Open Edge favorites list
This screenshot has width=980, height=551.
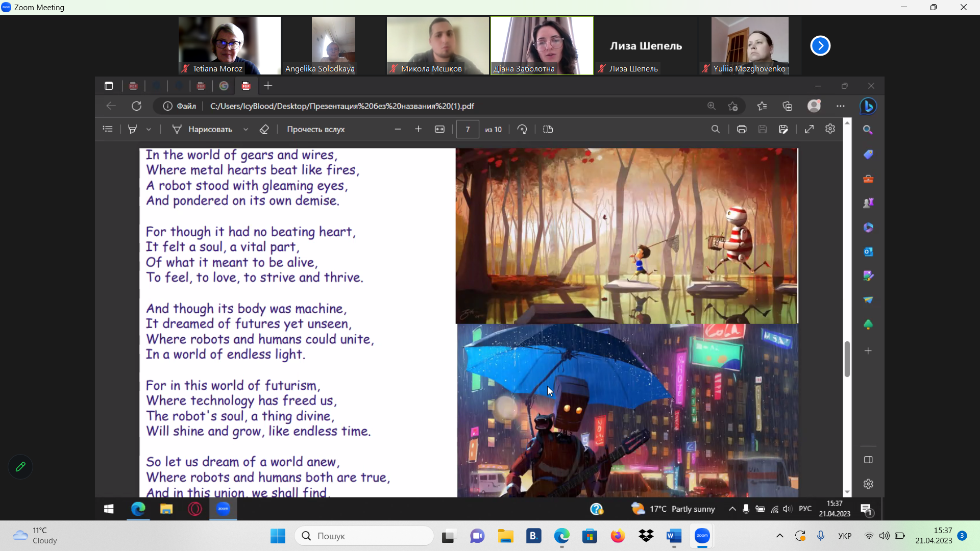(762, 106)
